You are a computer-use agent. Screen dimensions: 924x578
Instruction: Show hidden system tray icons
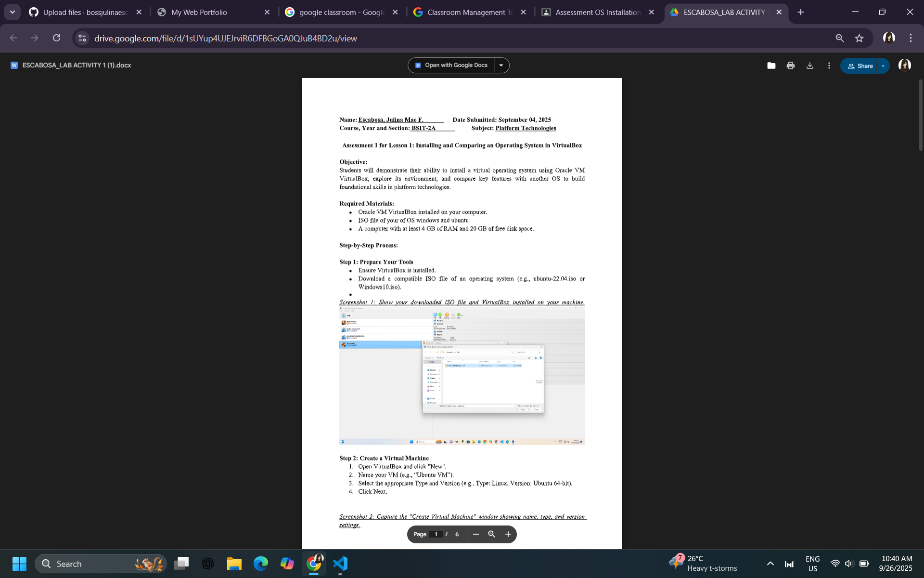[770, 564]
